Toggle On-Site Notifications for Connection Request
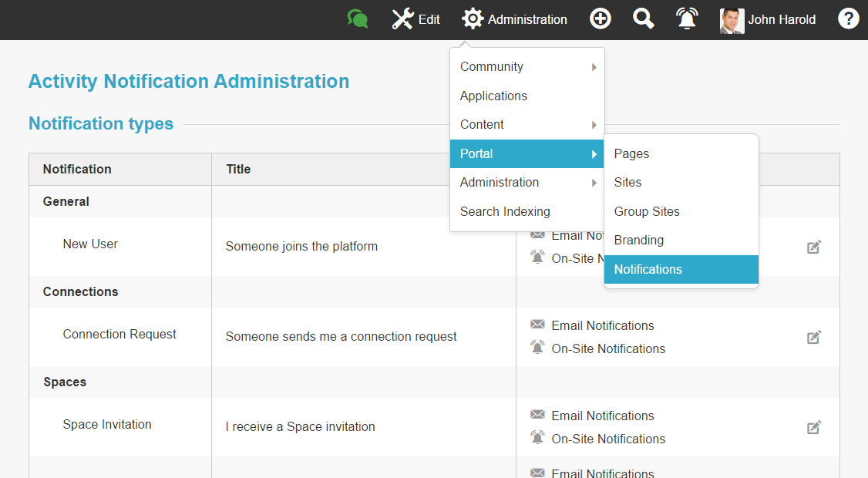The width and height of the screenshot is (868, 478). 598,348
